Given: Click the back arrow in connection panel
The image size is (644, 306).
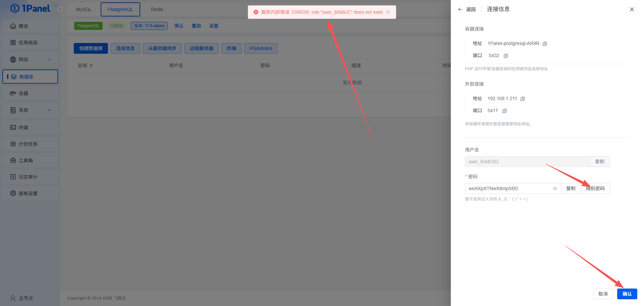Looking at the screenshot, I should (460, 9).
